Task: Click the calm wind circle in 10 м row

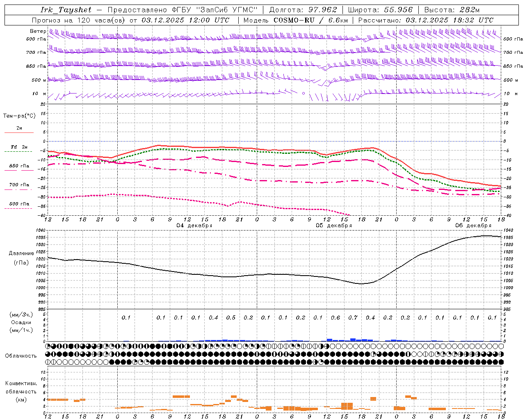Action: [304, 94]
